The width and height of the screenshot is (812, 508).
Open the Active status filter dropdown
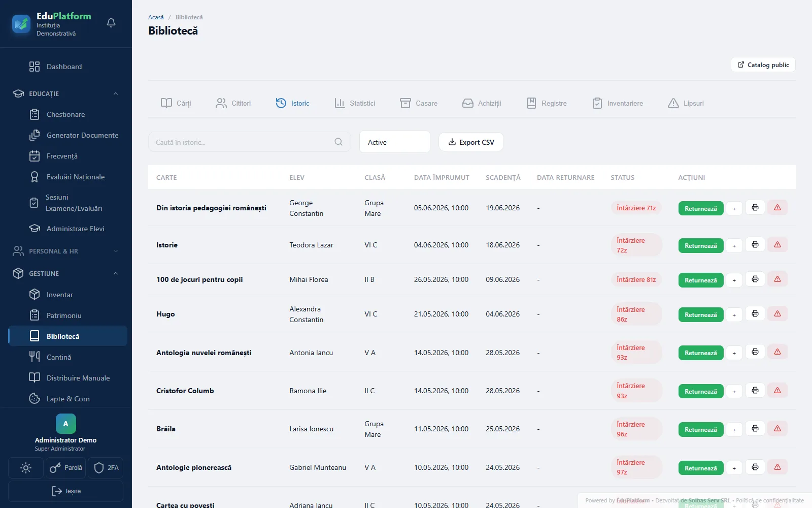pyautogui.click(x=395, y=142)
